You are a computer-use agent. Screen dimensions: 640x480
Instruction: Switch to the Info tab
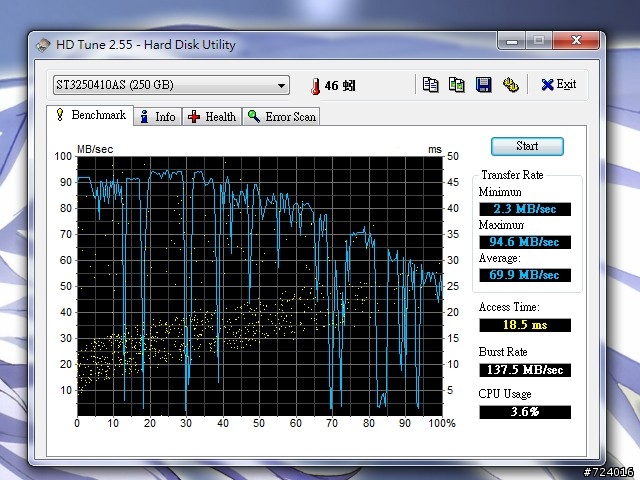tap(158, 117)
